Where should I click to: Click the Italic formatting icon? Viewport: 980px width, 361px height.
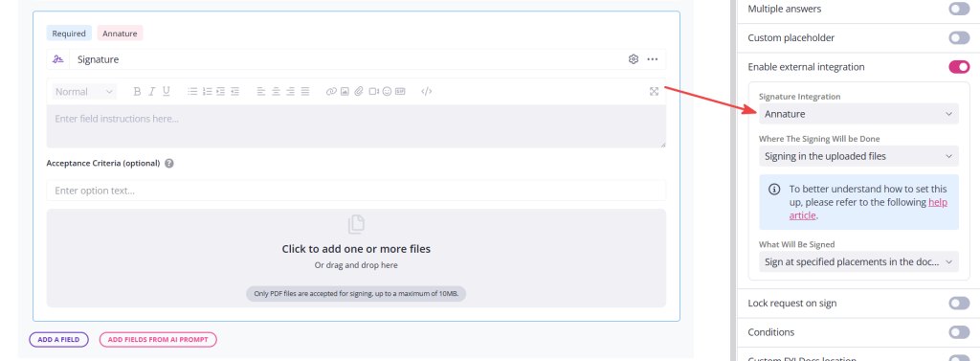point(151,91)
